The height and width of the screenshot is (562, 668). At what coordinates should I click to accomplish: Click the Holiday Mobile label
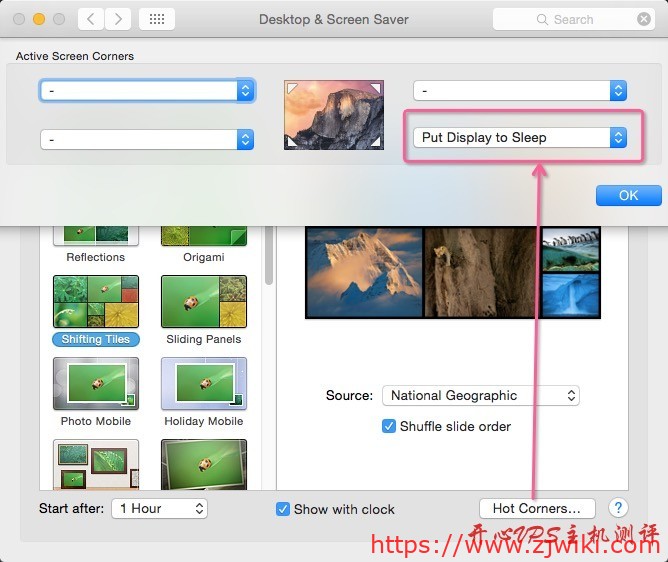(204, 421)
